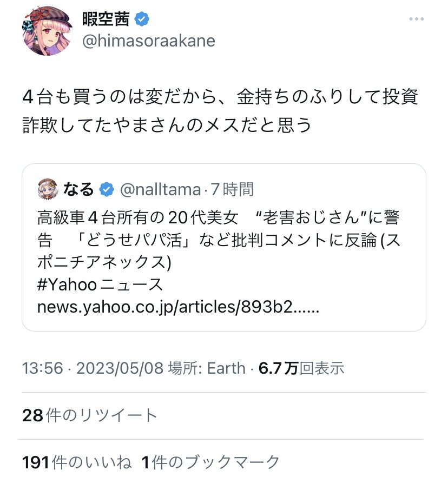
Task: Click the 7時間 timestamp on the quoted tweet
Action: (232, 189)
